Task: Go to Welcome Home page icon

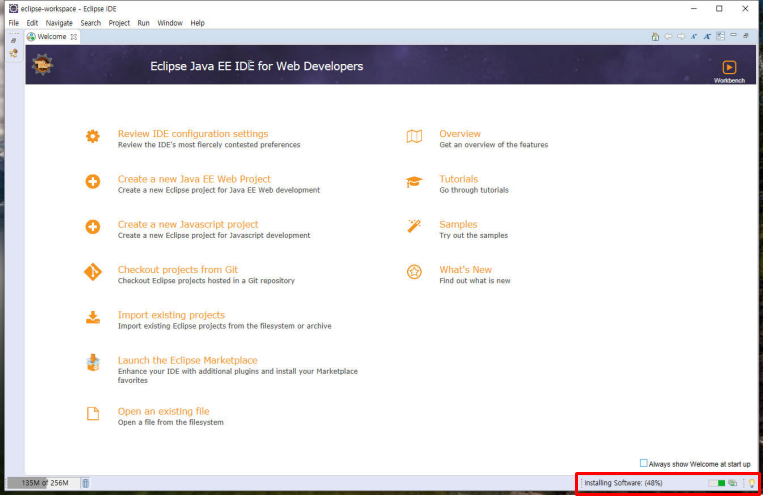Action: (655, 37)
